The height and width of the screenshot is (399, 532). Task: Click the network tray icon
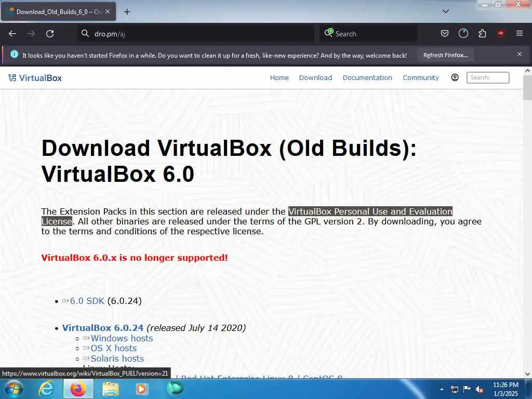[x=454, y=389]
